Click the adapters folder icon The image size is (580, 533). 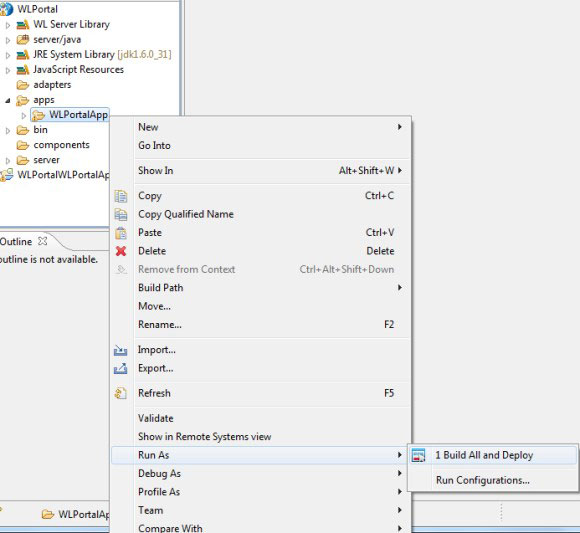(23, 85)
